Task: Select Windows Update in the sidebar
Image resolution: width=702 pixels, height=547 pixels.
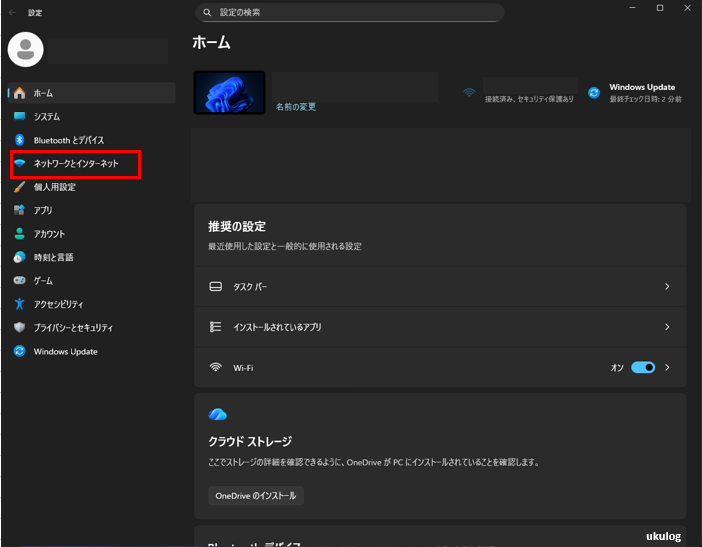Action: tap(65, 351)
